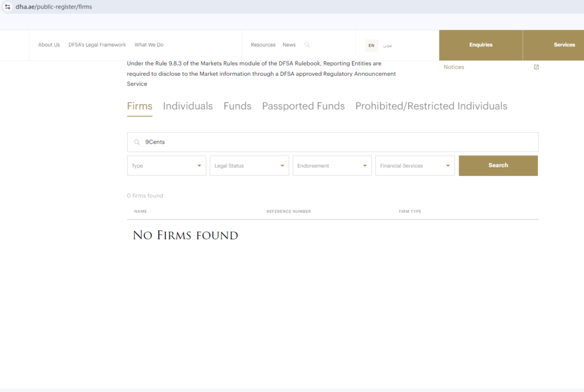This screenshot has width=584, height=392.
Task: Click the Notices link
Action: coord(453,67)
